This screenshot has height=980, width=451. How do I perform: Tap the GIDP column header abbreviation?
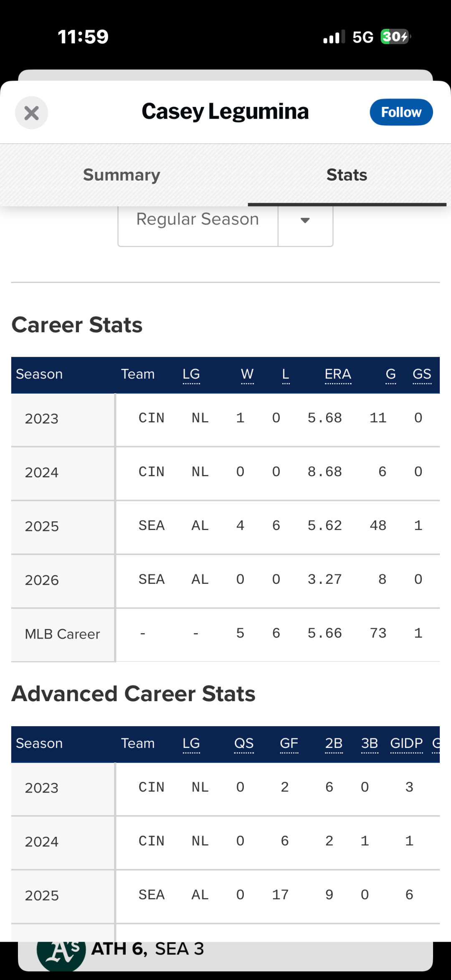click(x=406, y=743)
